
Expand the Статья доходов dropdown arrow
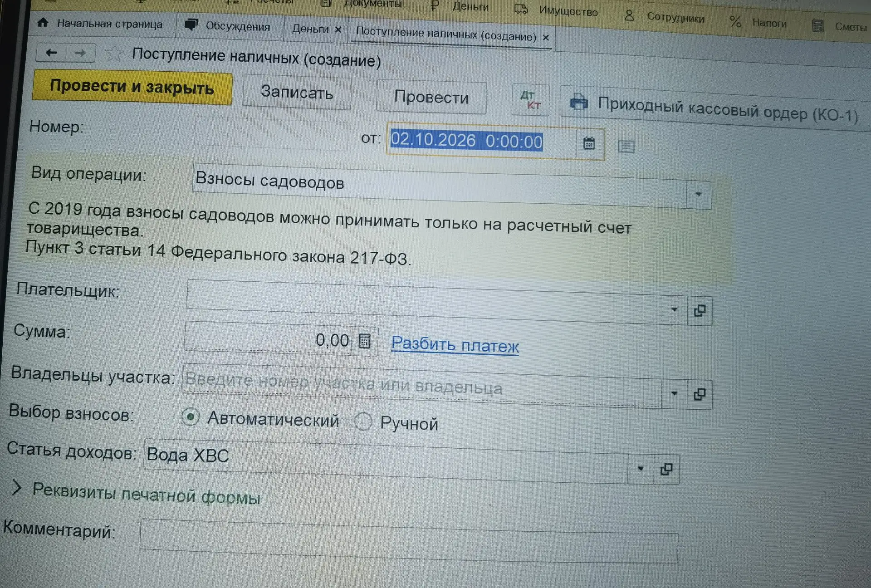coord(641,468)
